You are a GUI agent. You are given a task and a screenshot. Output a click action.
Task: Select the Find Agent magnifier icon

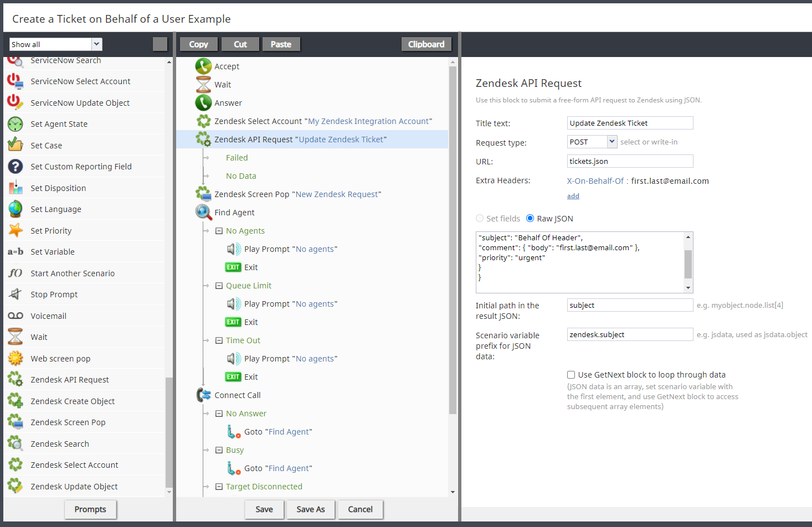203,212
